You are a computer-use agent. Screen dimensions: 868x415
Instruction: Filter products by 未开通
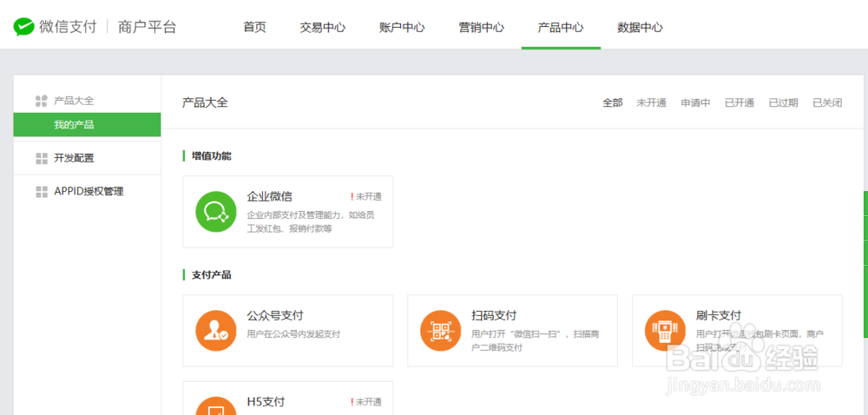point(652,102)
